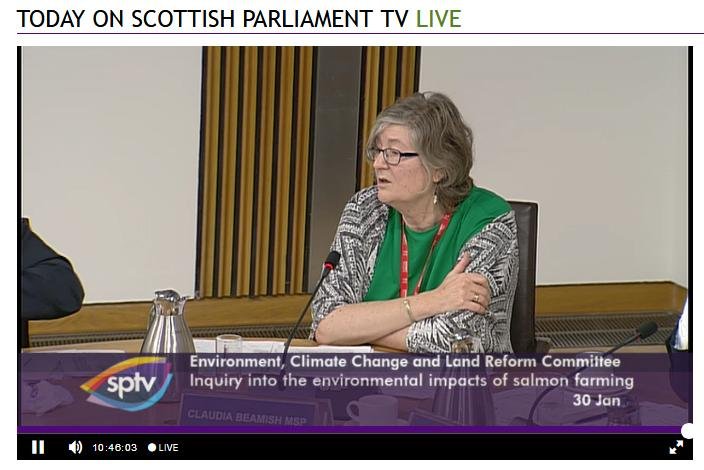Image resolution: width=704 pixels, height=470 pixels.
Task: Open fullscreen mode with the expand arrows icon
Action: point(676,447)
